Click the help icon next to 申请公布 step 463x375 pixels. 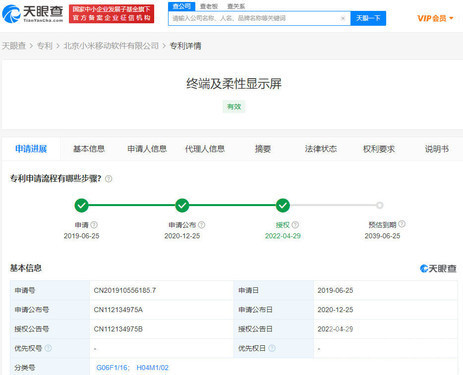coord(202,225)
